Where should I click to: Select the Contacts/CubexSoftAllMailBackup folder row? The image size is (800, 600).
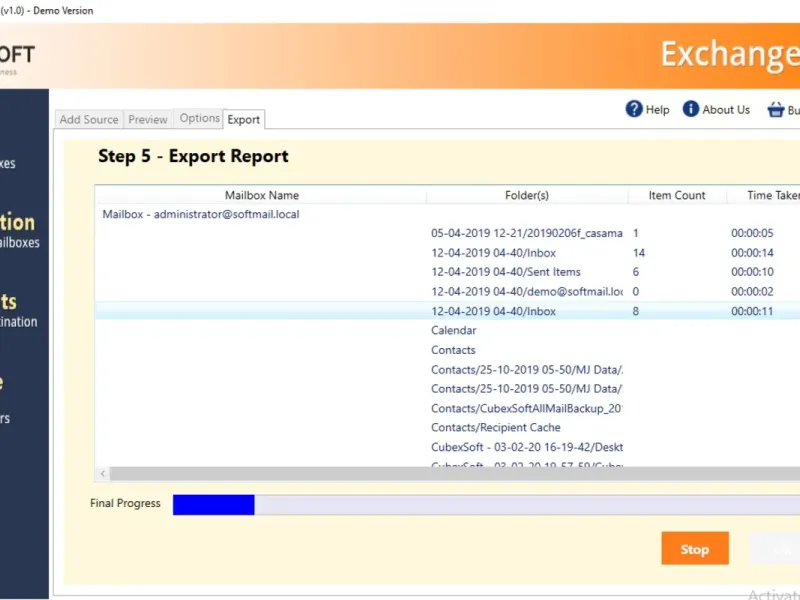[448, 408]
